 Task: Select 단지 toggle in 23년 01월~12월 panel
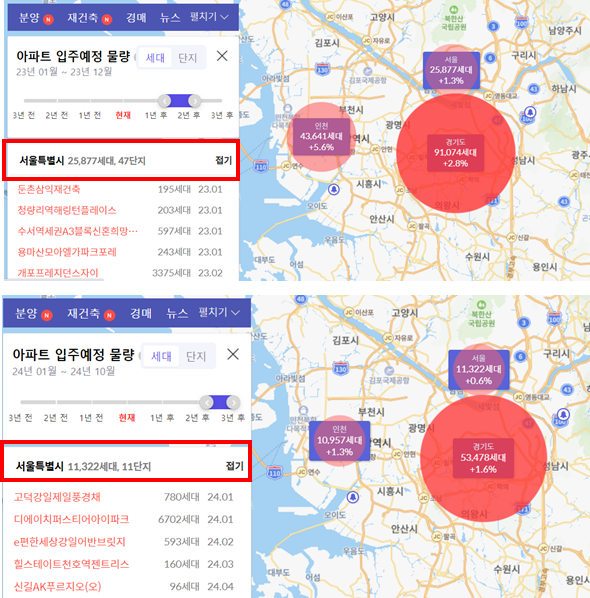tap(188, 58)
